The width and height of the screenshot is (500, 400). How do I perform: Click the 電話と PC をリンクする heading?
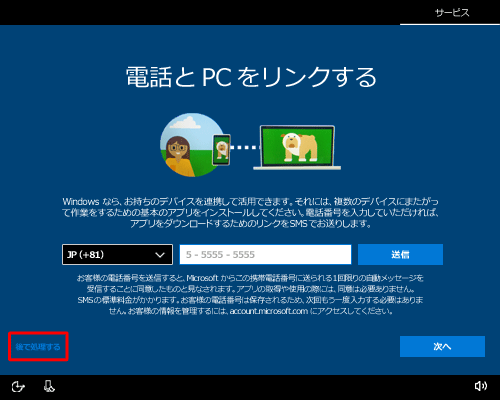(251, 77)
